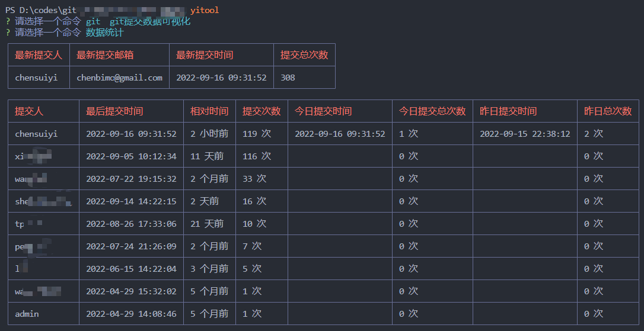Click the 数据统计 selected command text
This screenshot has height=331, width=644.
coord(105,33)
